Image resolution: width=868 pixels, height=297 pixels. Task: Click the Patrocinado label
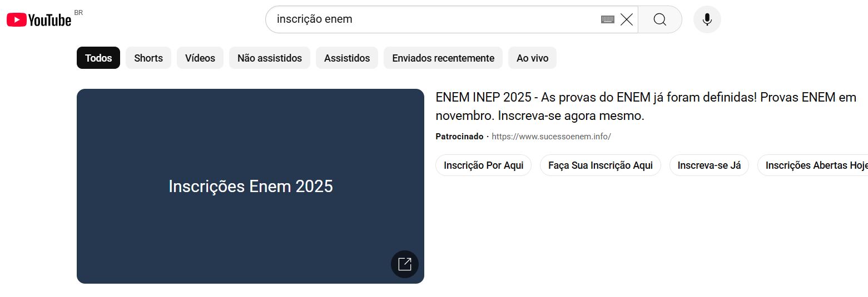459,137
